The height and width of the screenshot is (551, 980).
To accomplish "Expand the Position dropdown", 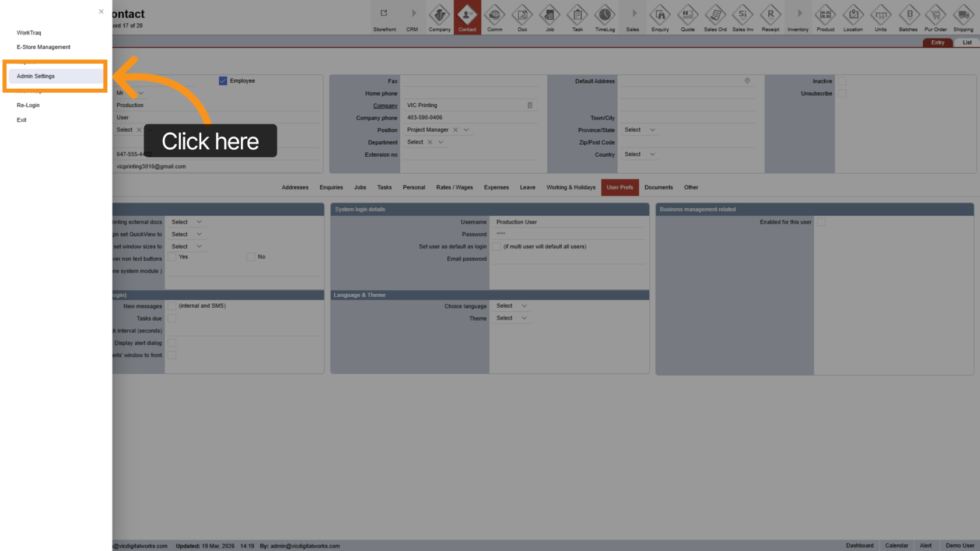I will 466,130.
